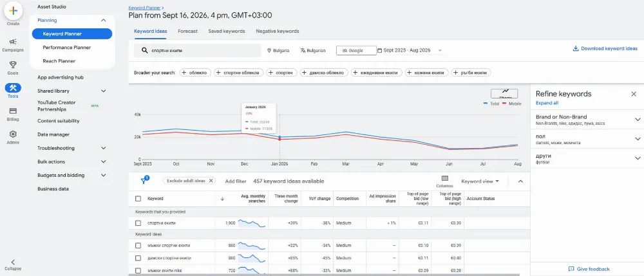The height and width of the screenshot is (276, 644).
Task: Open the Negative keywords tab
Action: [277, 31]
